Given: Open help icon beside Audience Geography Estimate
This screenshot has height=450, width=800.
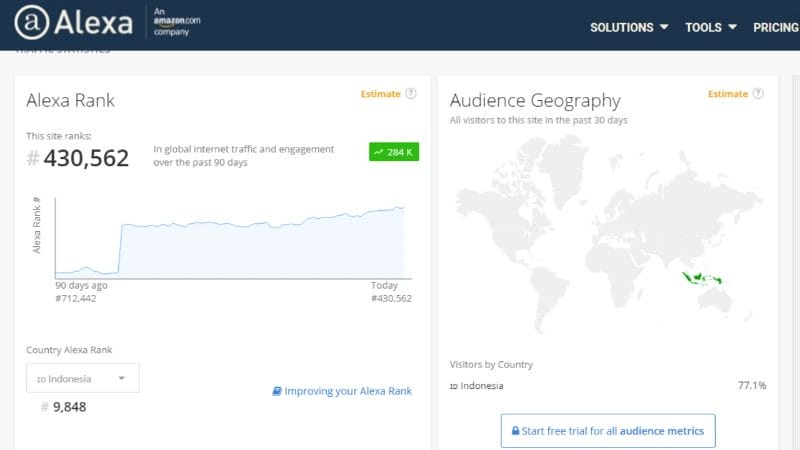Looking at the screenshot, I should 758,93.
